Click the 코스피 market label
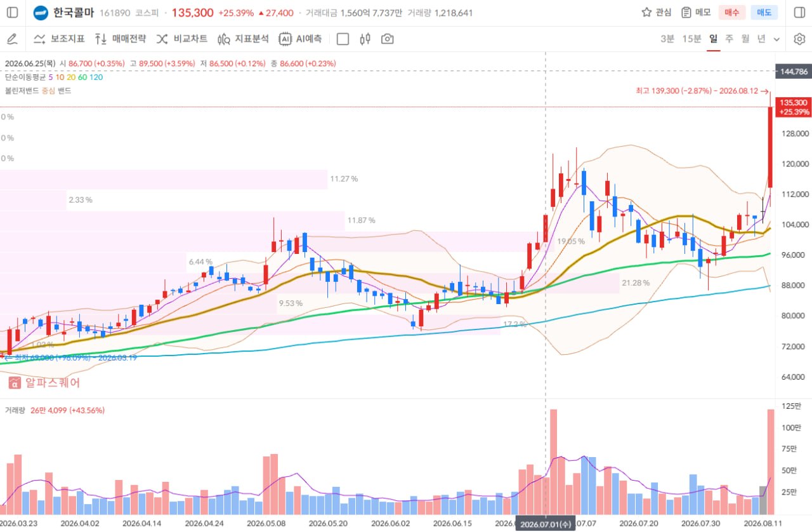 tap(147, 13)
